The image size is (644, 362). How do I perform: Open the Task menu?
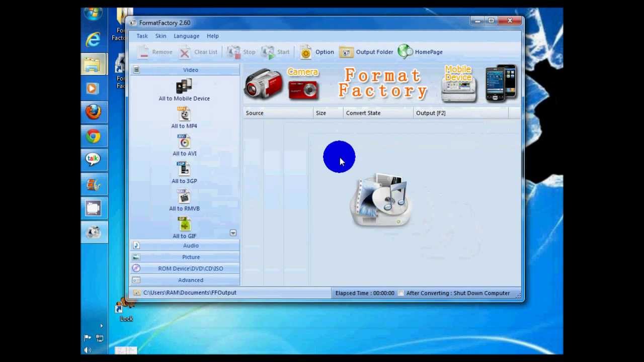point(142,36)
